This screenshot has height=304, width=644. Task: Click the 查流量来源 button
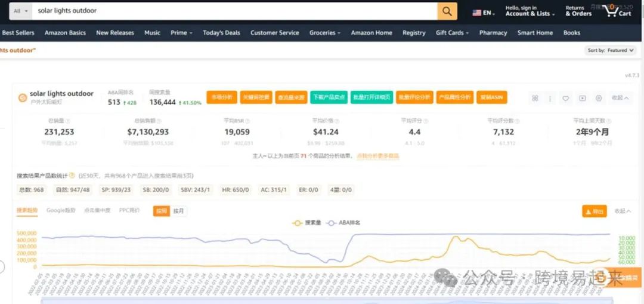(291, 97)
